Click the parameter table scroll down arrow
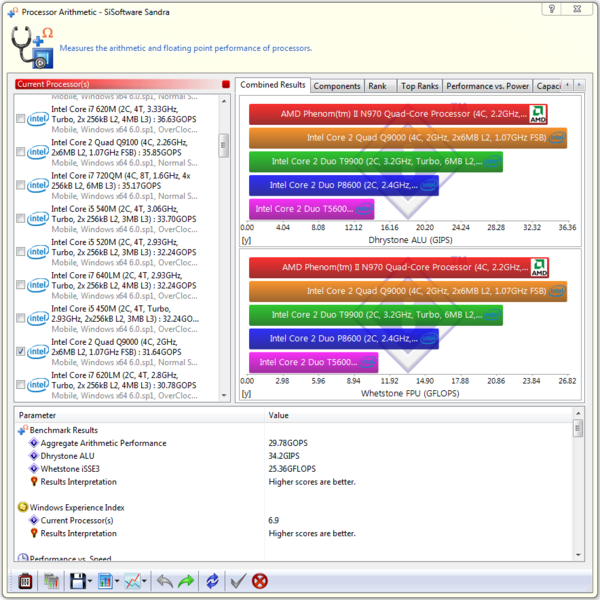 [x=578, y=555]
